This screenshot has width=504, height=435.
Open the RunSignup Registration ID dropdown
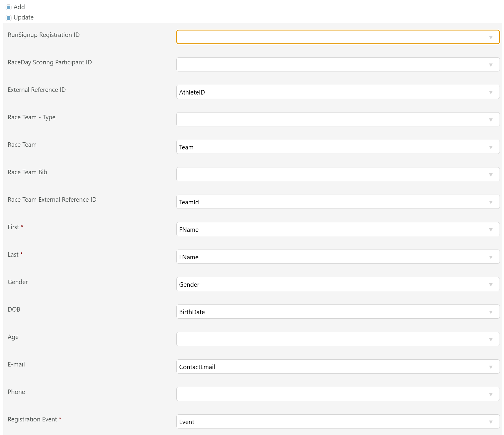tap(338, 37)
